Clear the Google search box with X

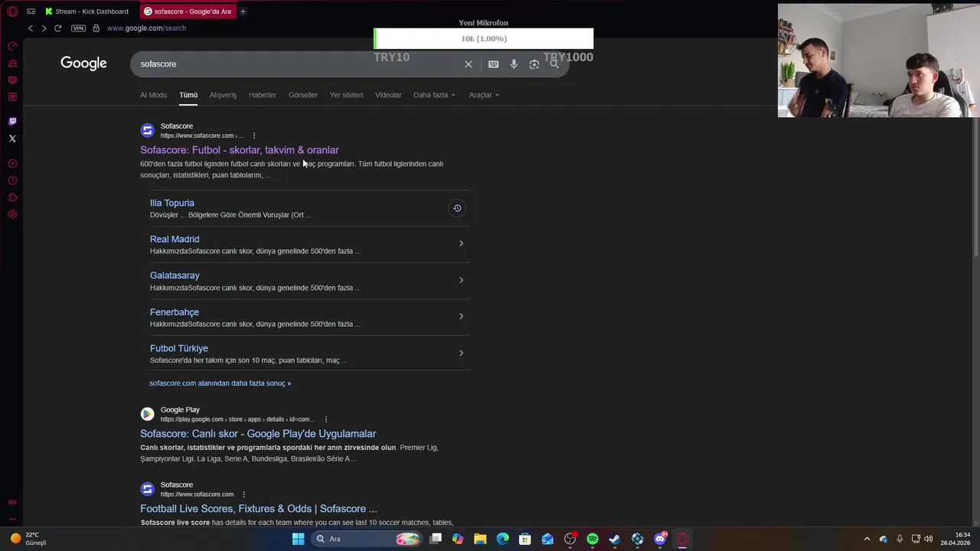(469, 64)
